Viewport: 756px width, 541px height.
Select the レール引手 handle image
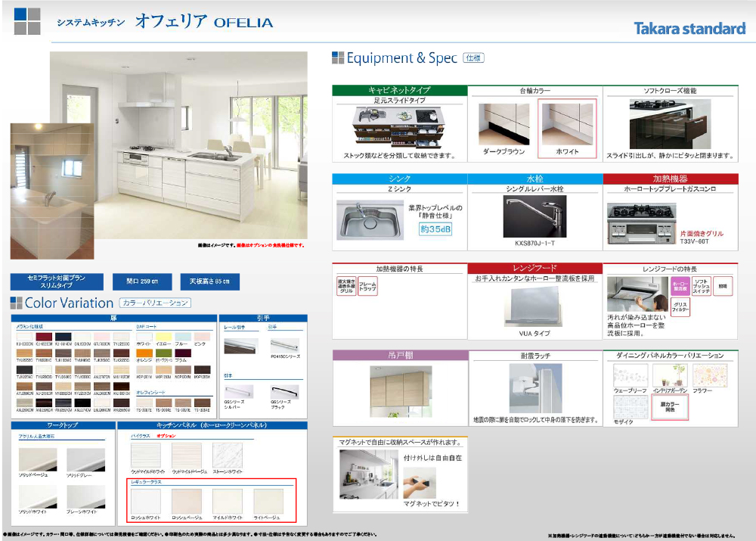(x=241, y=346)
